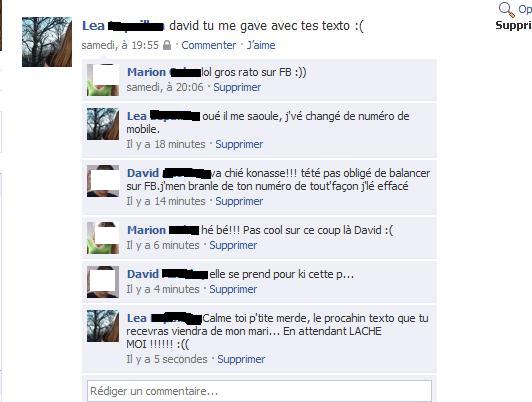Click Marion's avatar on the 20:06 comment

103,80
